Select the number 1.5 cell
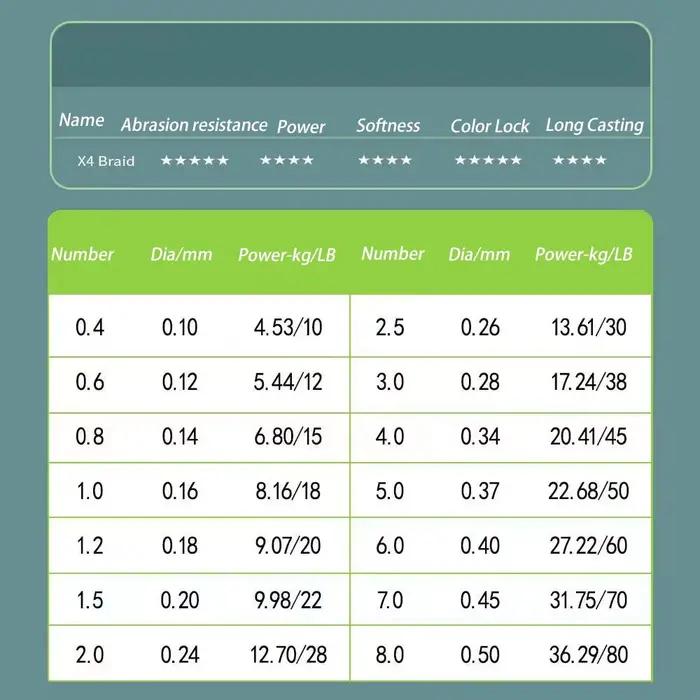This screenshot has width=700, height=700. point(90,600)
